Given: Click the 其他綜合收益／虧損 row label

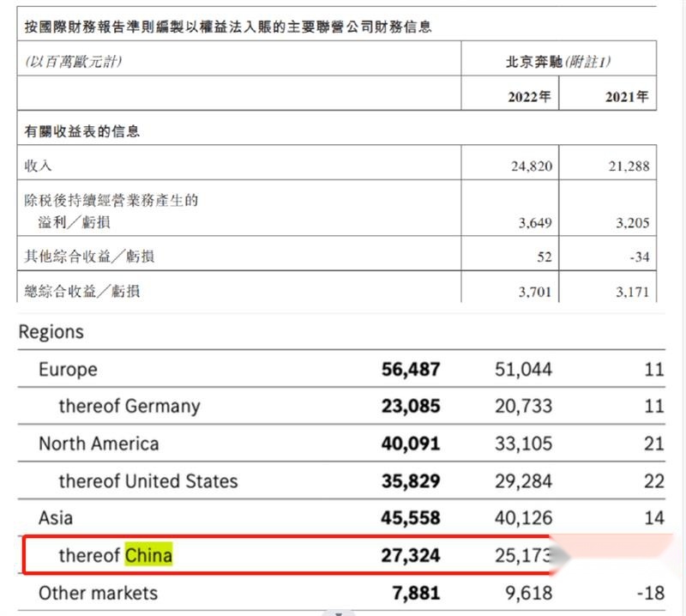Looking at the screenshot, I should tap(89, 257).
